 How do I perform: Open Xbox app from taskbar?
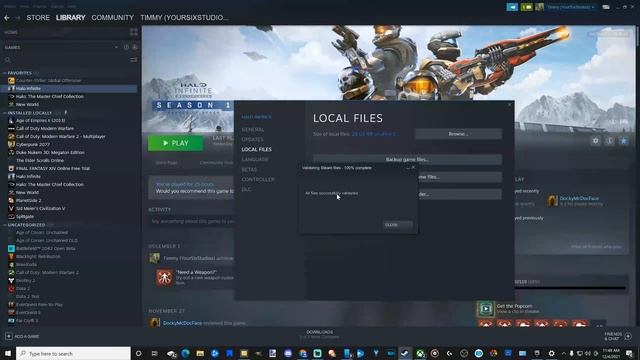pos(420,353)
